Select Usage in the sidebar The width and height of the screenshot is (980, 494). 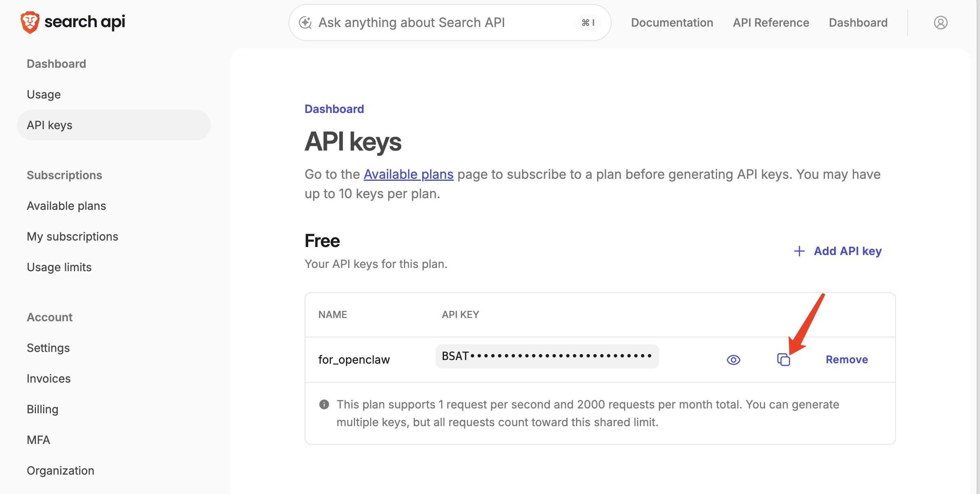click(44, 94)
